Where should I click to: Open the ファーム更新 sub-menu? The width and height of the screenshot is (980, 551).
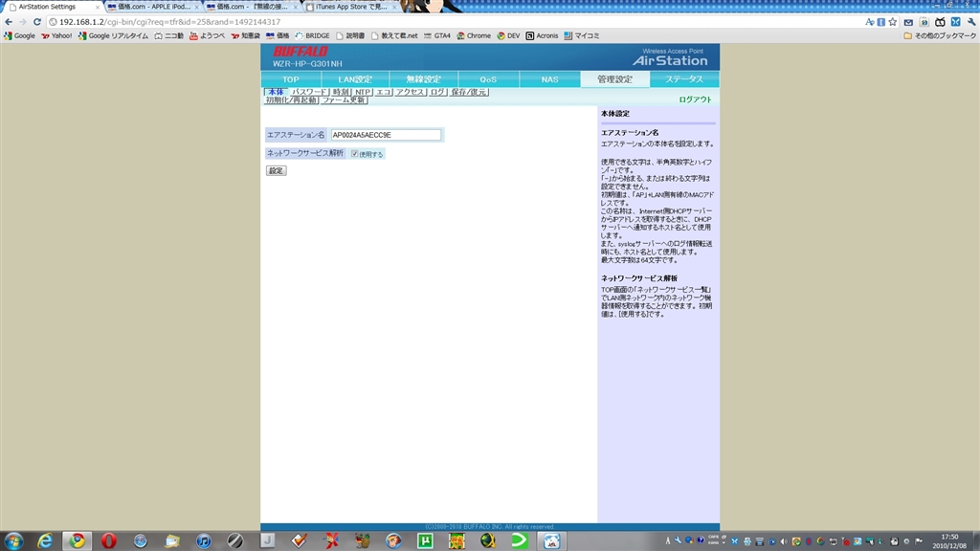(x=344, y=99)
